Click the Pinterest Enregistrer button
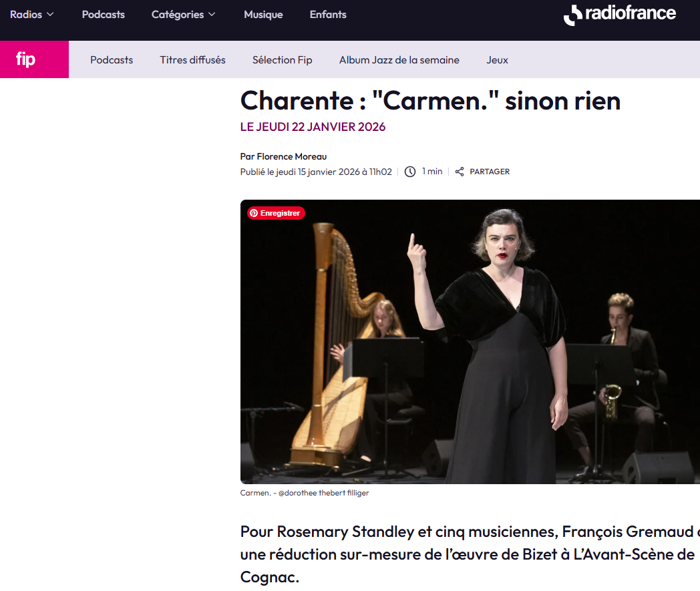Viewport: 700px width, 591px height. [276, 214]
